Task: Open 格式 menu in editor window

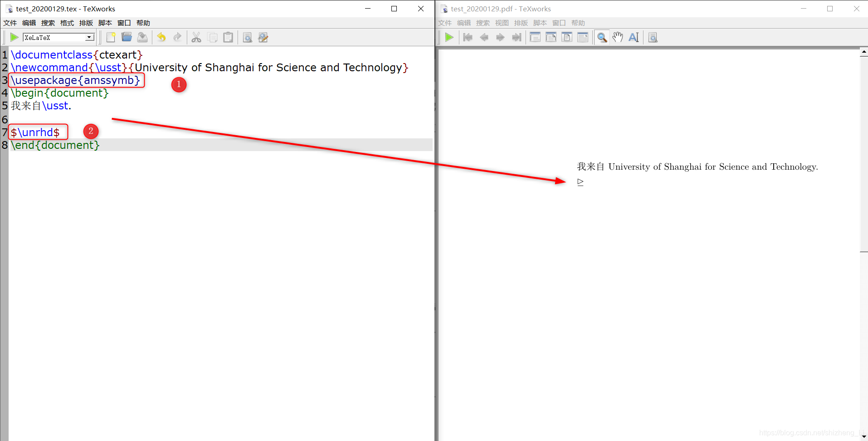Action: point(67,23)
